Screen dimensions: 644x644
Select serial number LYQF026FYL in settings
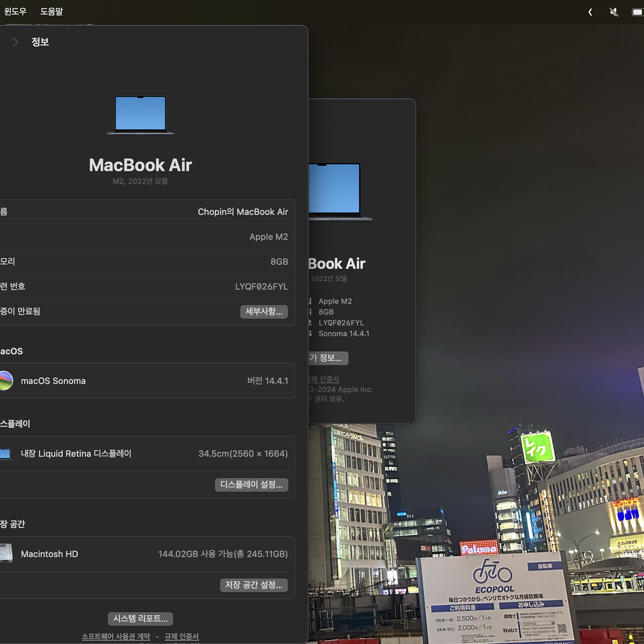(261, 287)
